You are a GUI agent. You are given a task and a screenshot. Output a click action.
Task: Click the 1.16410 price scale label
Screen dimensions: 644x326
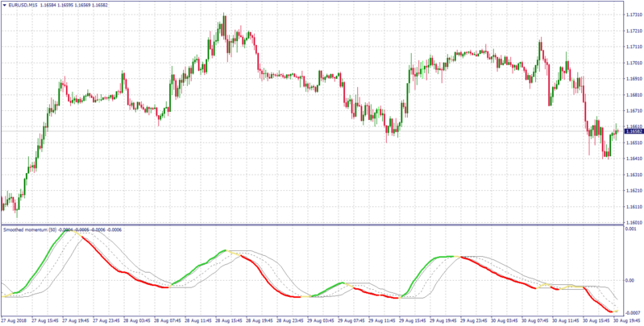click(x=634, y=159)
